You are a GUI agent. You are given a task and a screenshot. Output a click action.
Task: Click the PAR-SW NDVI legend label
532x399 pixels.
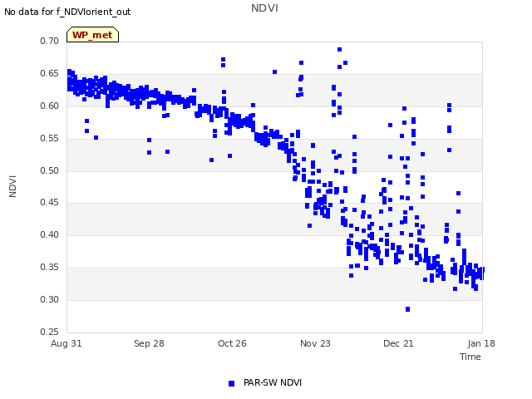(x=273, y=382)
